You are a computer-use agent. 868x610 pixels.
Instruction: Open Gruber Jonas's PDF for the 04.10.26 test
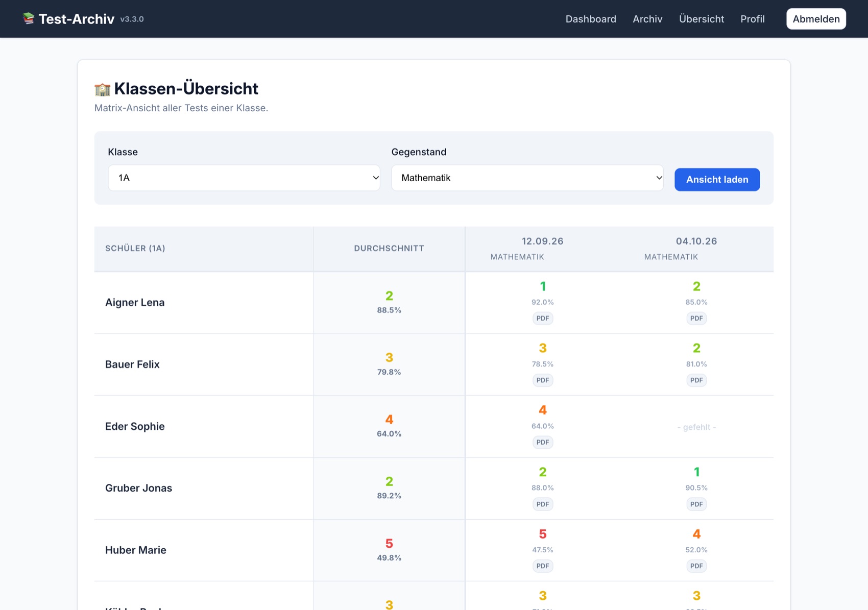696,504
